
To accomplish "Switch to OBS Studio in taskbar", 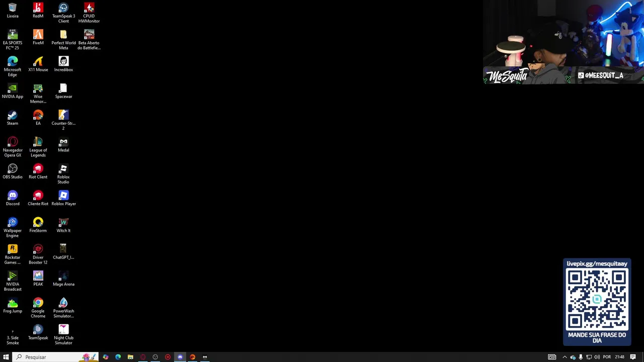I will coord(155,357).
